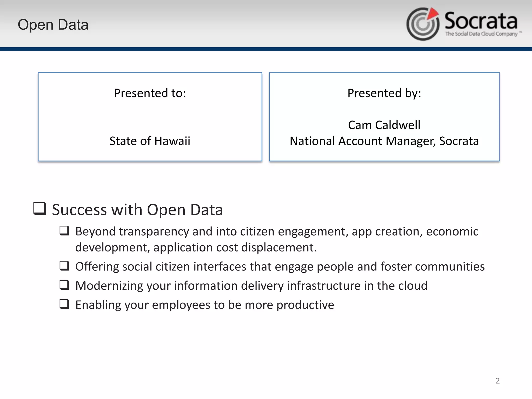
Task: Click the Socrata wordmark text
Action: [481, 21]
